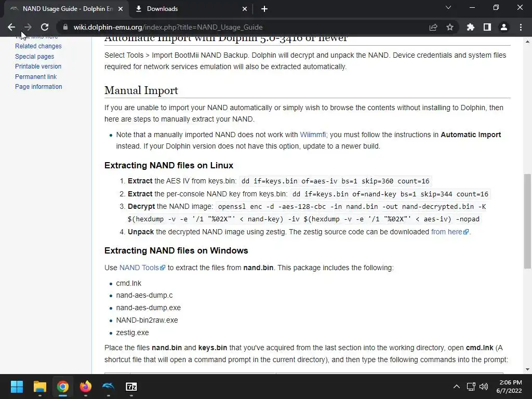This screenshot has height=399, width=532.
Task: Open the Page information link
Action: pos(38,87)
